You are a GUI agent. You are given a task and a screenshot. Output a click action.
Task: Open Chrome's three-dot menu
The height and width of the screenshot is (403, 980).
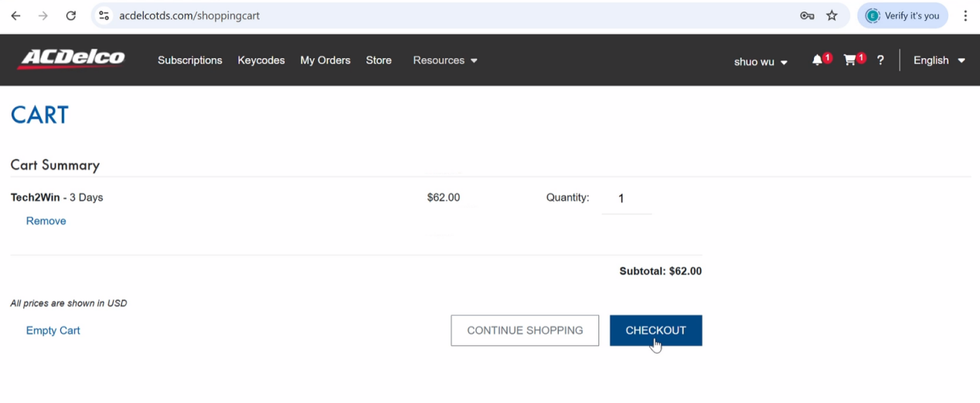pyautogui.click(x=965, y=15)
